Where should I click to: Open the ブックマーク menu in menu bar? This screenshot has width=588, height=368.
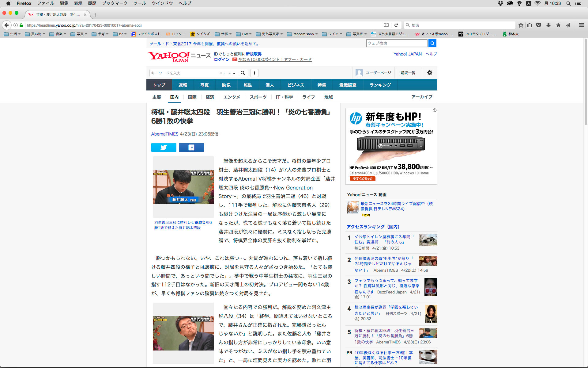point(115,3)
